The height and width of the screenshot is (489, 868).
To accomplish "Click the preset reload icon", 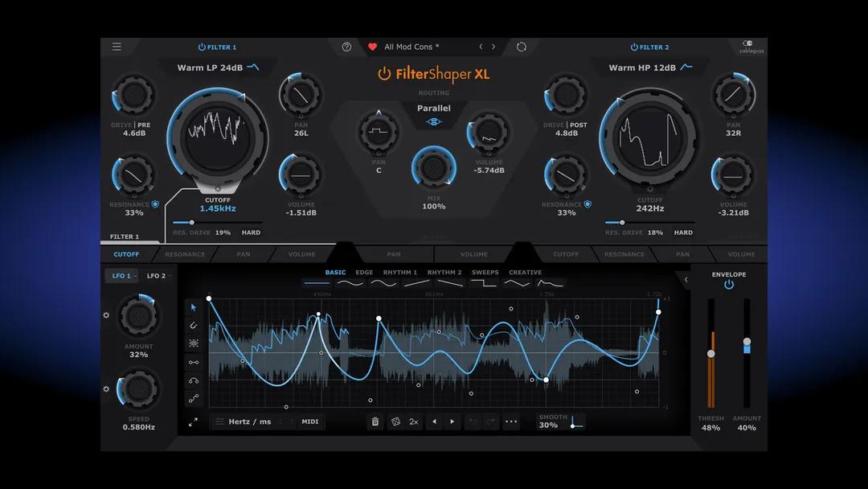I will click(x=521, y=47).
